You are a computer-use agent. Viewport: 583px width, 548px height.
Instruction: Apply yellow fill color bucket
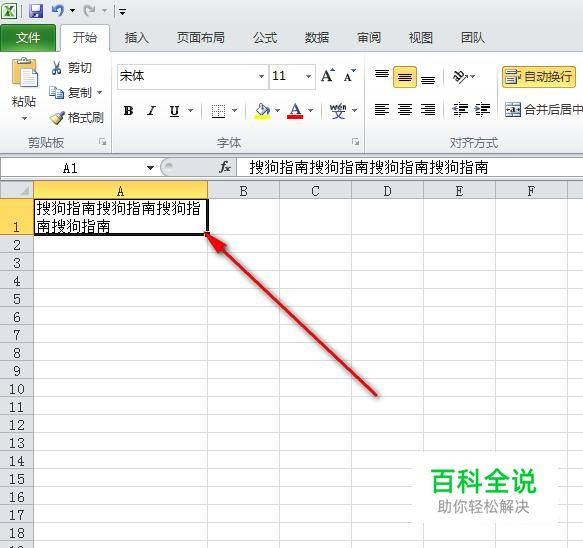(x=262, y=111)
